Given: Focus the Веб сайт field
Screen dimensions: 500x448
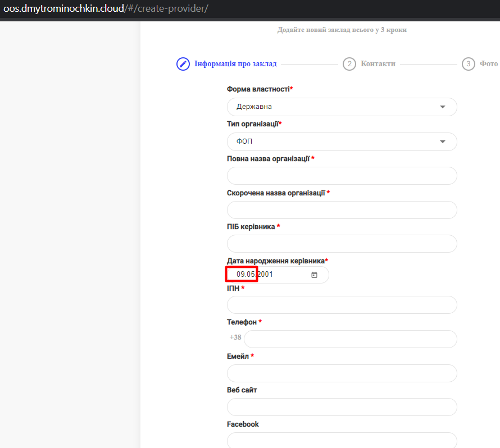Looking at the screenshot, I should pos(342,407).
